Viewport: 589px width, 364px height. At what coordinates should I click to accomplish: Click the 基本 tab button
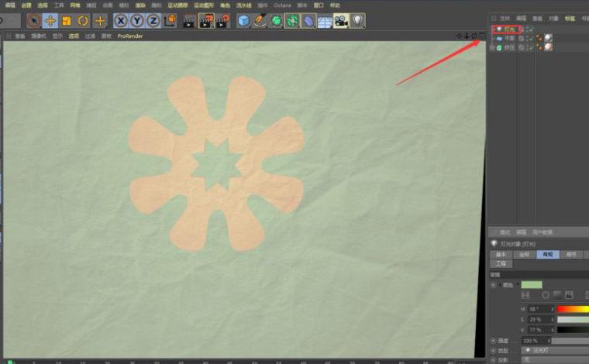pos(501,254)
